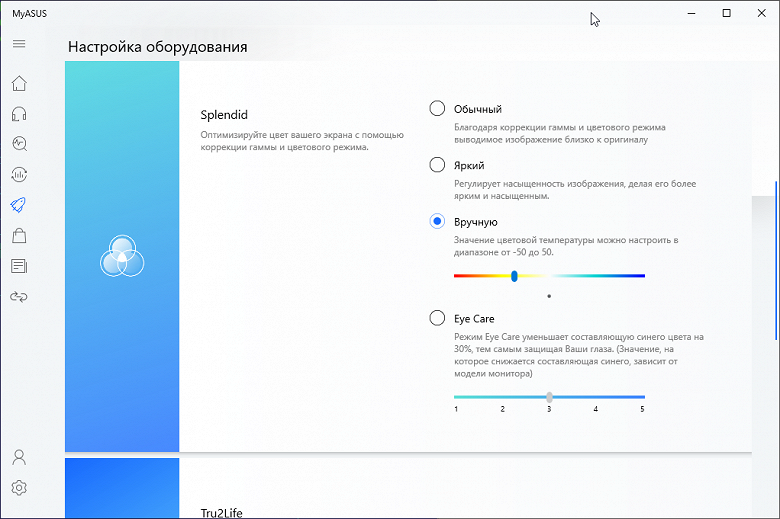Viewport: 780px width, 519px height.
Task: Click the Splendid three-circles color icon
Action: pos(122,256)
